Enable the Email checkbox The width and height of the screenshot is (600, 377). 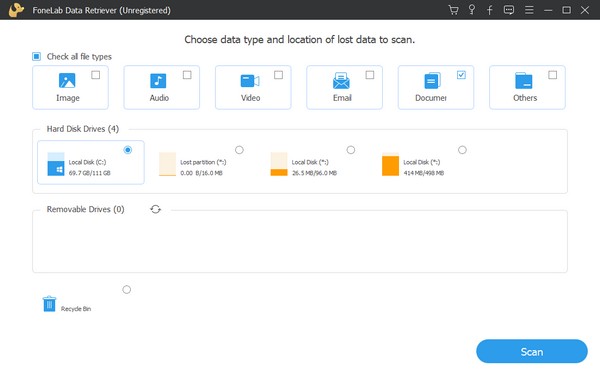point(370,75)
